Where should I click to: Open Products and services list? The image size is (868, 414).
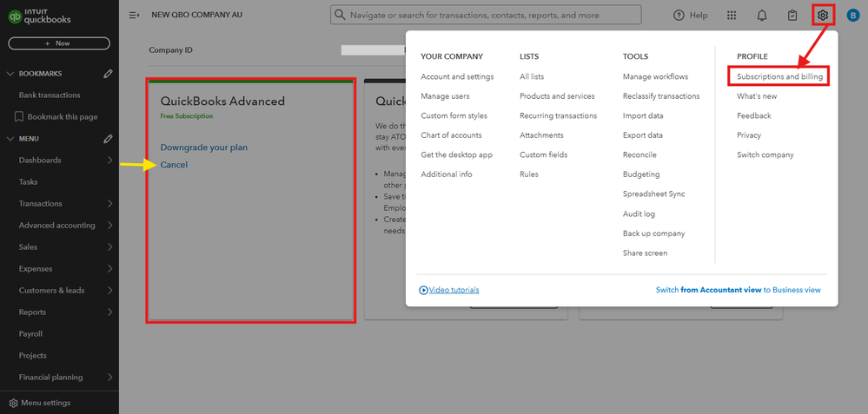point(557,96)
